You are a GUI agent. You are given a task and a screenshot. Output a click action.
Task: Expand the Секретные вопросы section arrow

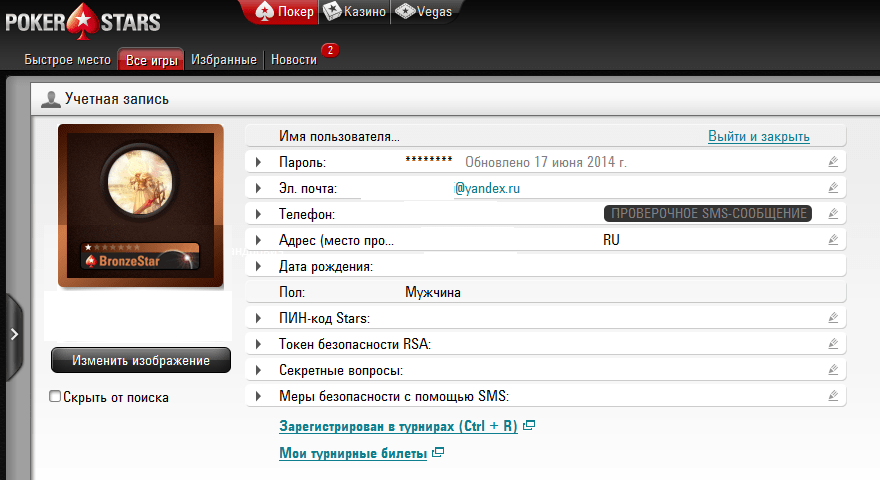pos(258,370)
